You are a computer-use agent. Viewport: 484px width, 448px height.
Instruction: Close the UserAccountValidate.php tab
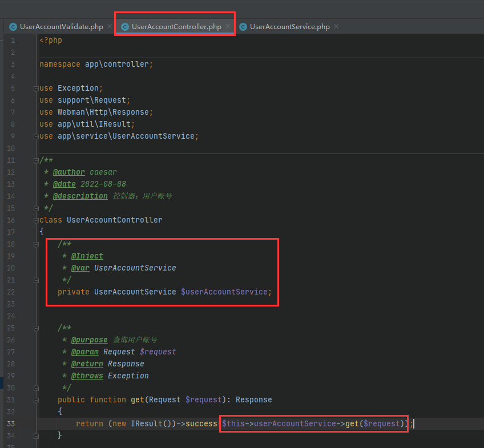[109, 26]
